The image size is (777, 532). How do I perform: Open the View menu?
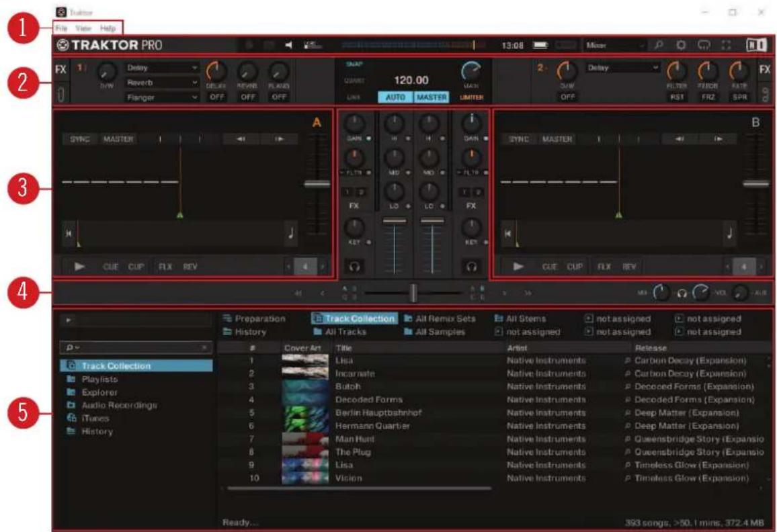[83, 28]
